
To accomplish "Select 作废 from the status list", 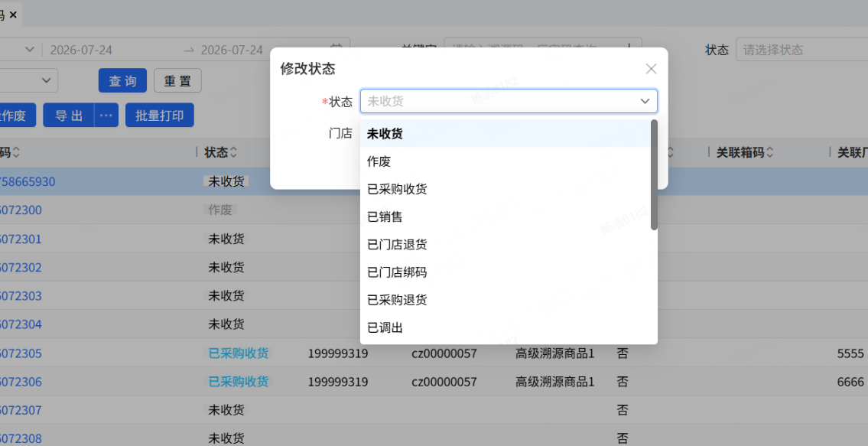I will click(x=505, y=161).
